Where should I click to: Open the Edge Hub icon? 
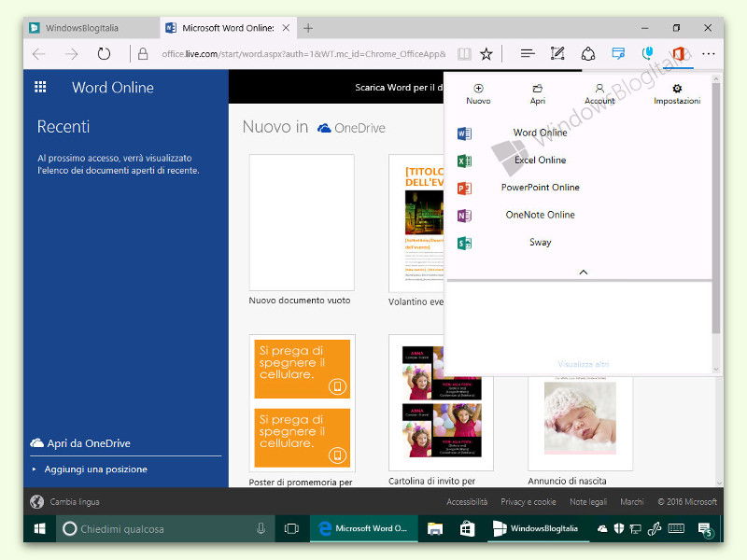pyautogui.click(x=528, y=53)
